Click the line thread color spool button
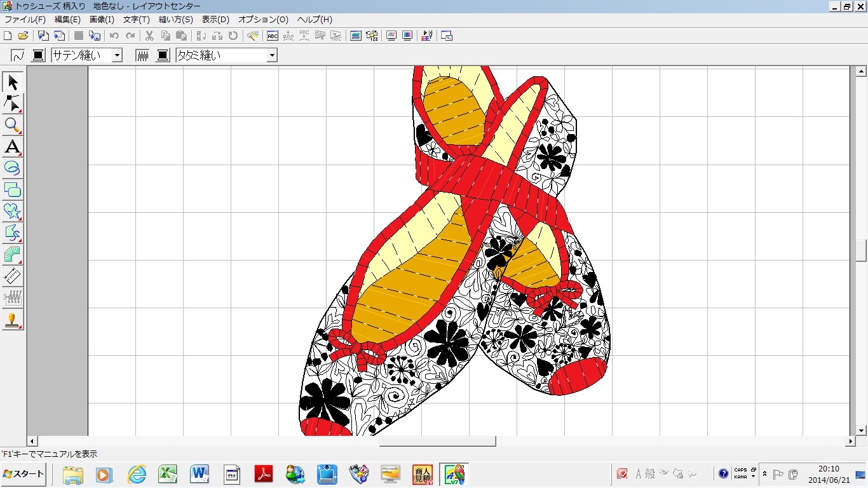 [38, 55]
